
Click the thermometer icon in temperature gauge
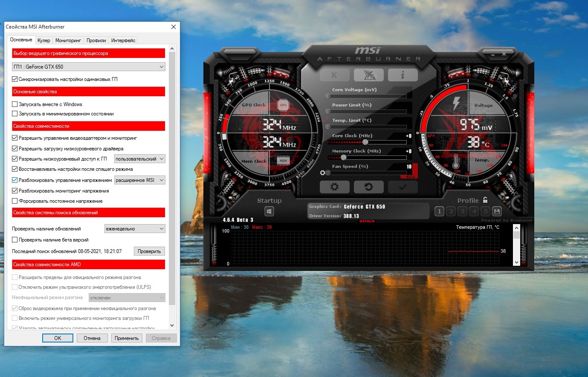[x=455, y=161]
